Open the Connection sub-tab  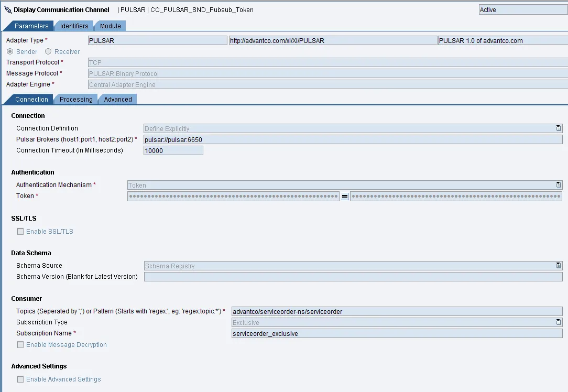[29, 99]
